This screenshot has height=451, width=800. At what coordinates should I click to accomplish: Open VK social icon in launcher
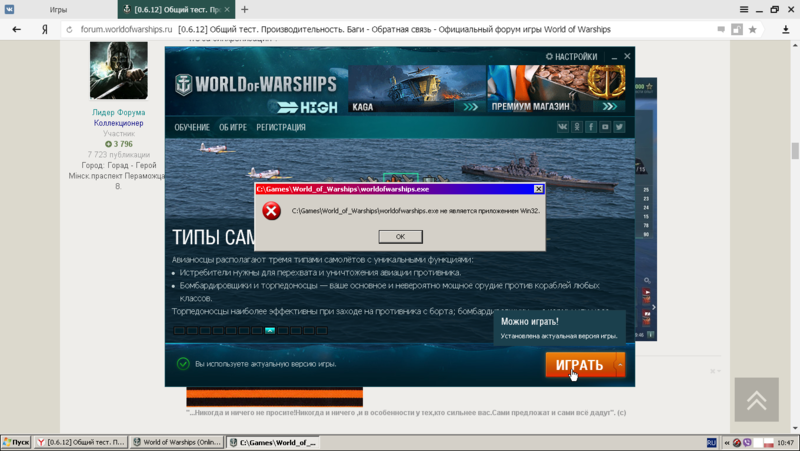562,127
